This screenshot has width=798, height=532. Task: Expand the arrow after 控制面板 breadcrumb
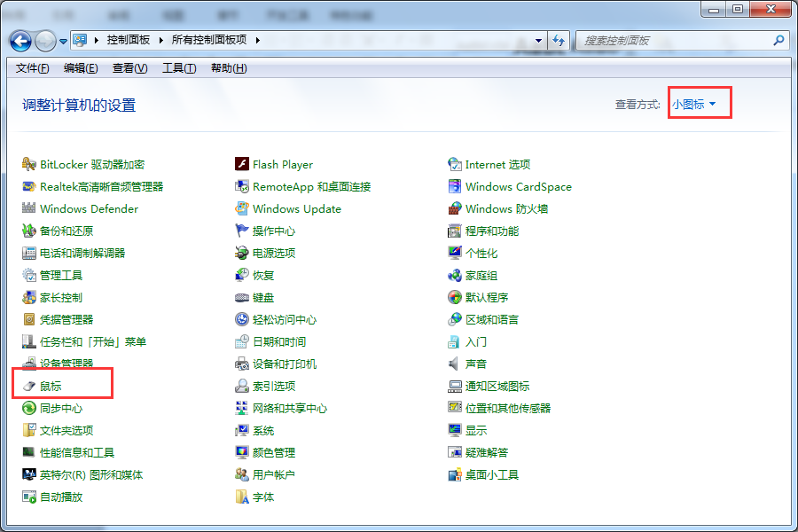[160, 40]
